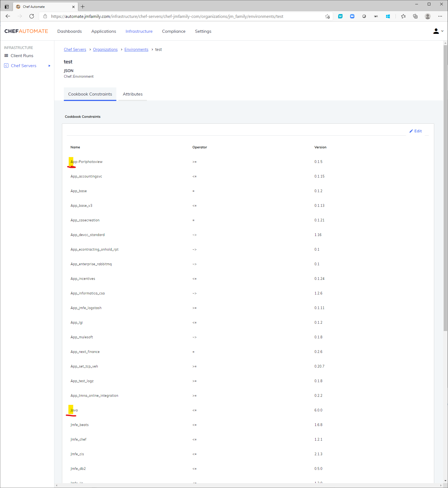Click the App_test_logz name

82,381
